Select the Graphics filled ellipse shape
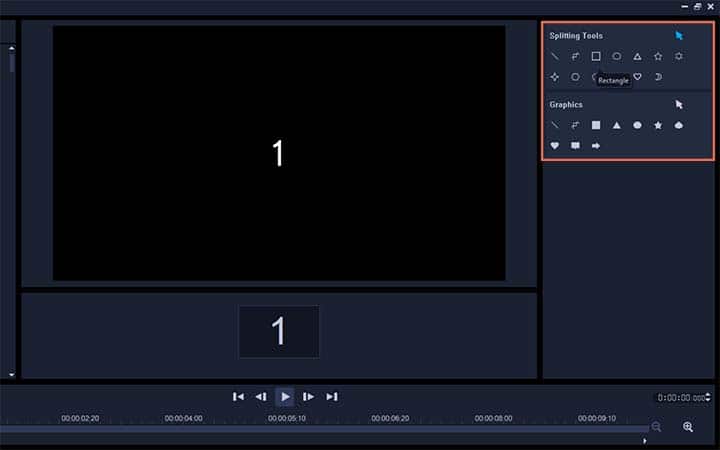720x450 pixels. 637,125
